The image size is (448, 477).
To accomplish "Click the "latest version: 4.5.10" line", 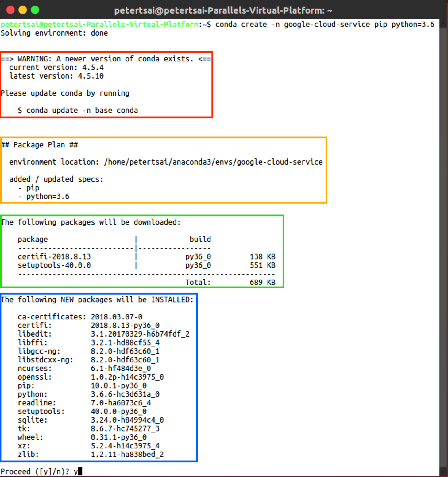I will pos(56,76).
